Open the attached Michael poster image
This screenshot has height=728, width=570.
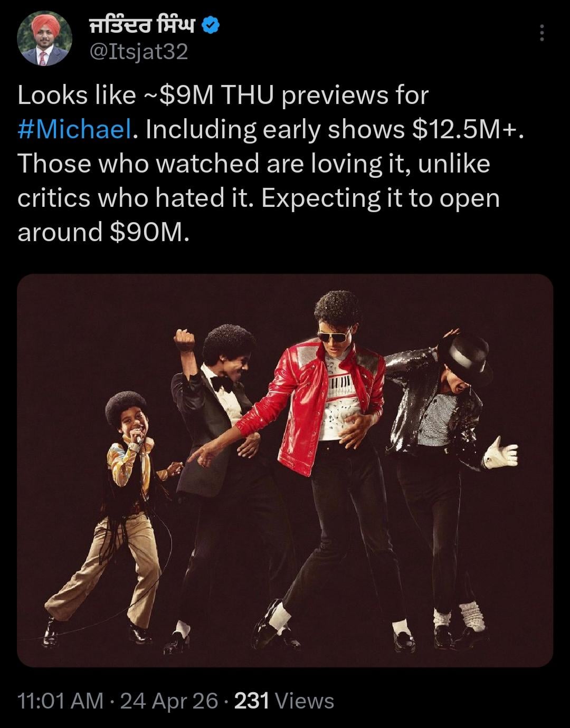click(285, 471)
